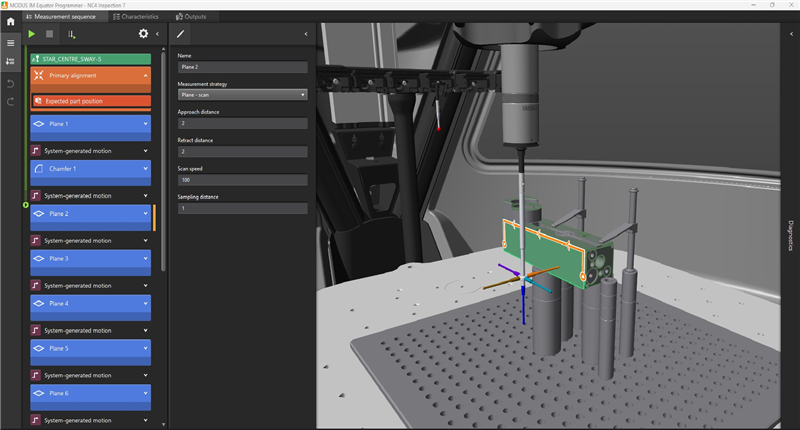Open the sequence settings gear

coord(143,34)
